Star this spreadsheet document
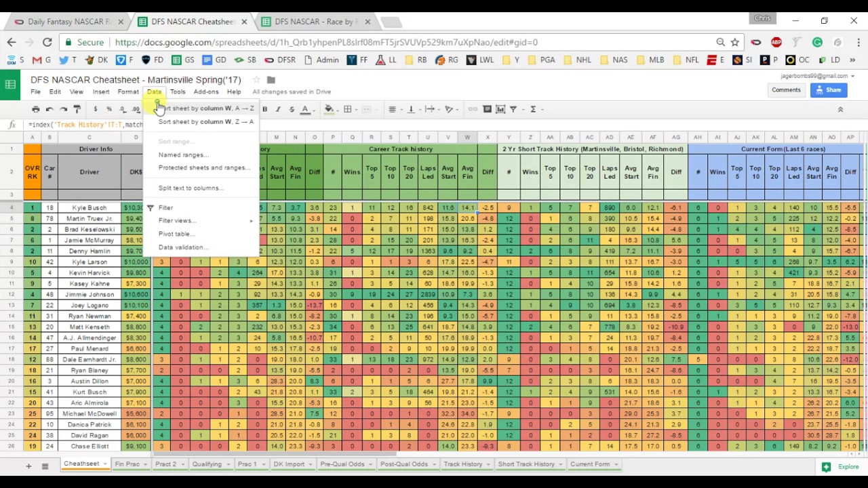Screen dimensions: 868x488 256,80
